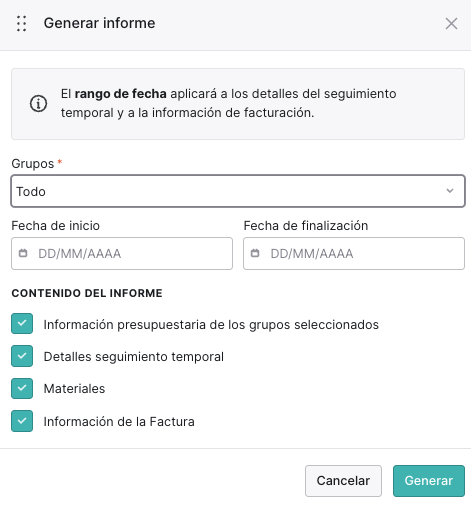
Task: Click the Detalles seguimiento temporal label
Action: [134, 357]
